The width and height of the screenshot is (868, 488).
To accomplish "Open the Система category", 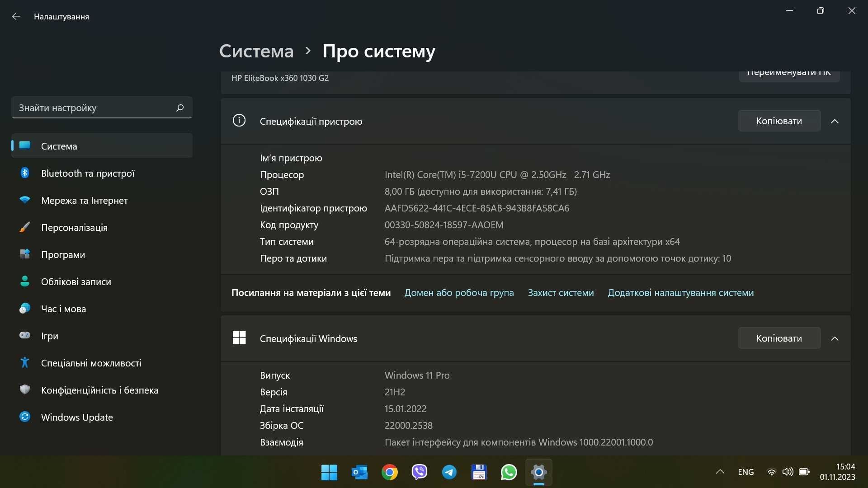I will click(x=102, y=146).
